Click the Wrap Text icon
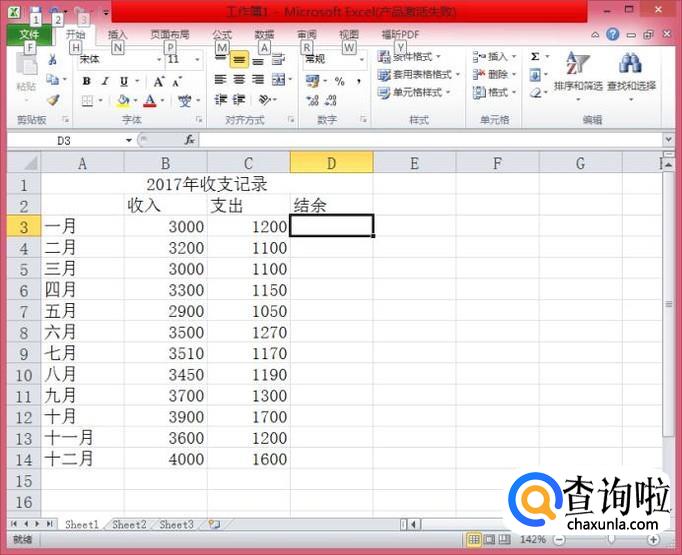Screen dimensions: 682x555 click(278, 60)
